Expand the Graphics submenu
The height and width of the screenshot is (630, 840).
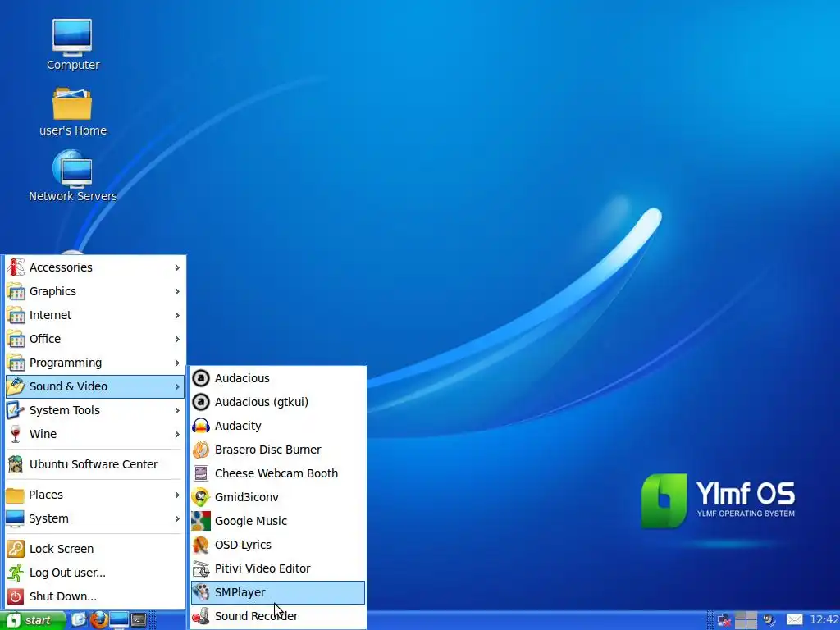tap(95, 291)
